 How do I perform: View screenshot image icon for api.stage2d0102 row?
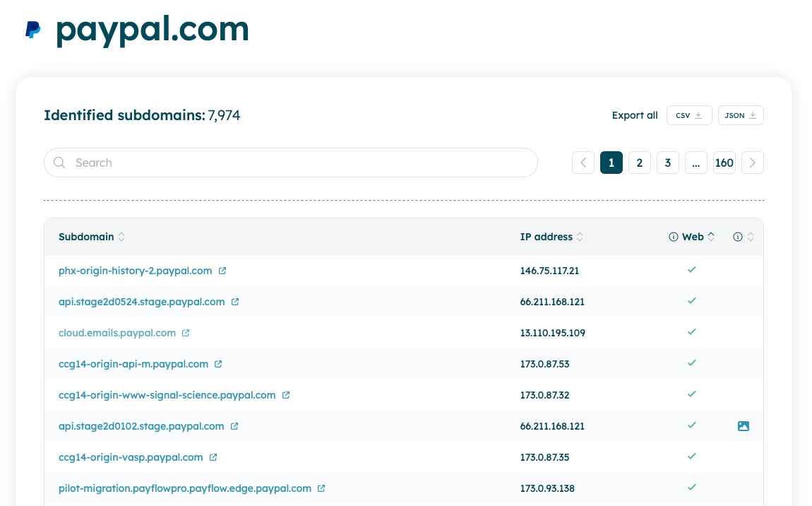point(743,426)
